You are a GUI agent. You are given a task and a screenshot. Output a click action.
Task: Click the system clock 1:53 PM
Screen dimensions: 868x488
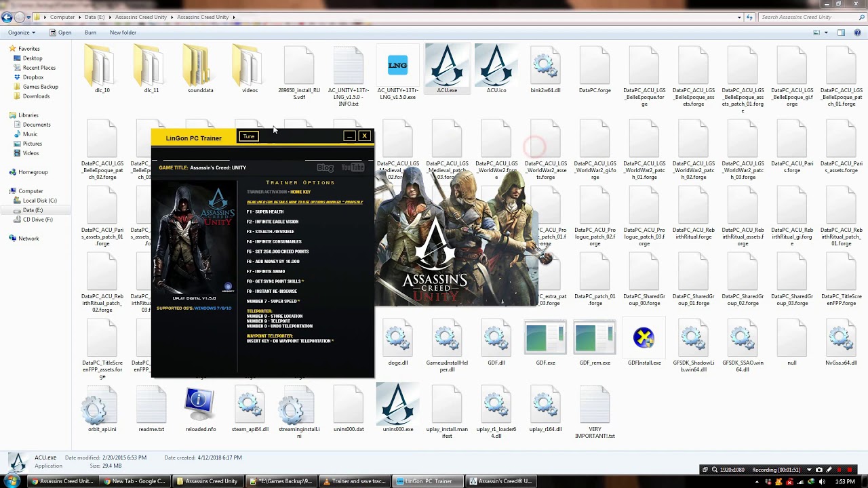click(x=845, y=481)
